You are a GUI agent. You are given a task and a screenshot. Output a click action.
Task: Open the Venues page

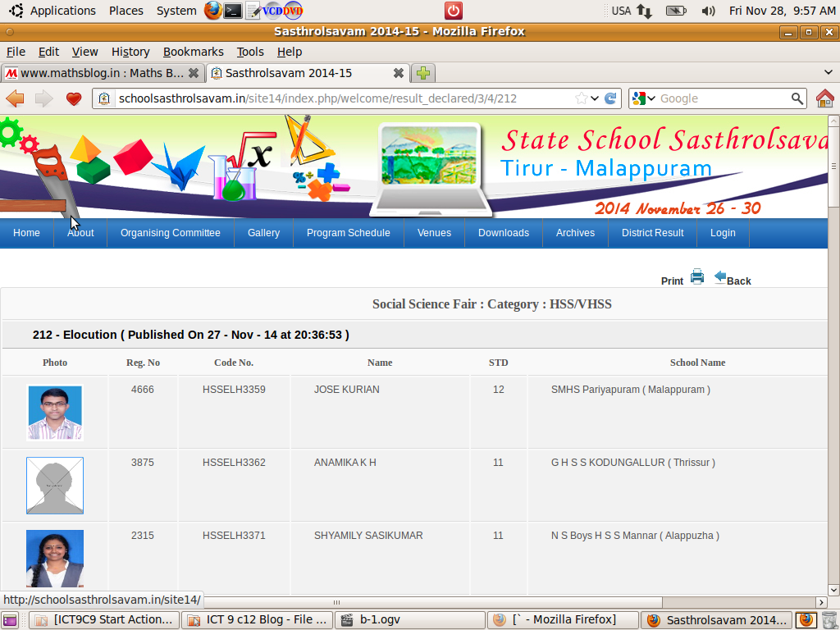[x=434, y=233]
